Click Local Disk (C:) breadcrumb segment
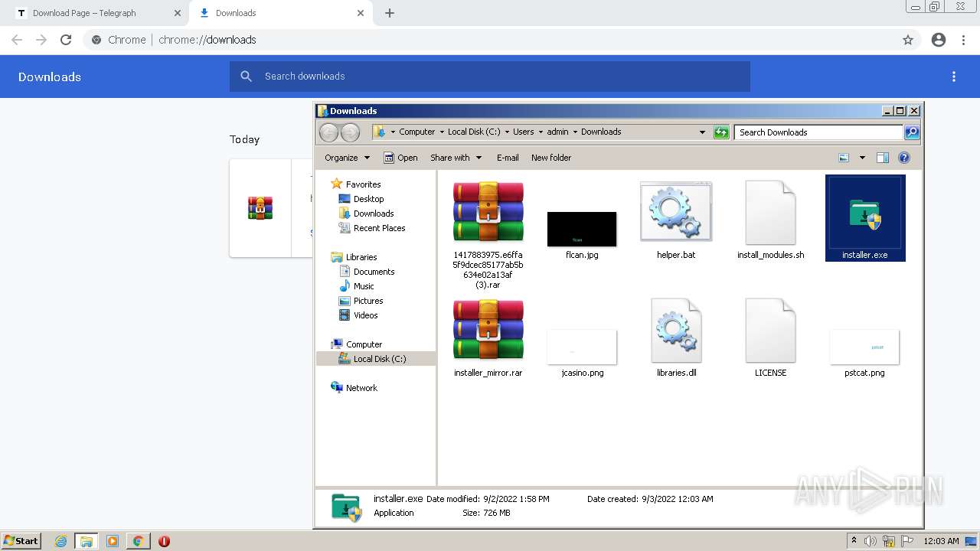The image size is (980, 551). tap(474, 132)
